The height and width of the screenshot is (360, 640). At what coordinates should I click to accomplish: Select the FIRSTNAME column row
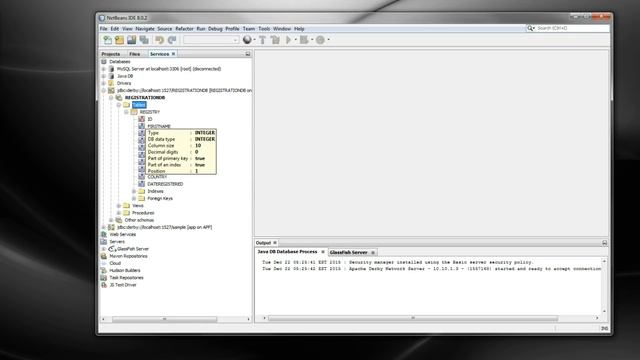point(159,127)
